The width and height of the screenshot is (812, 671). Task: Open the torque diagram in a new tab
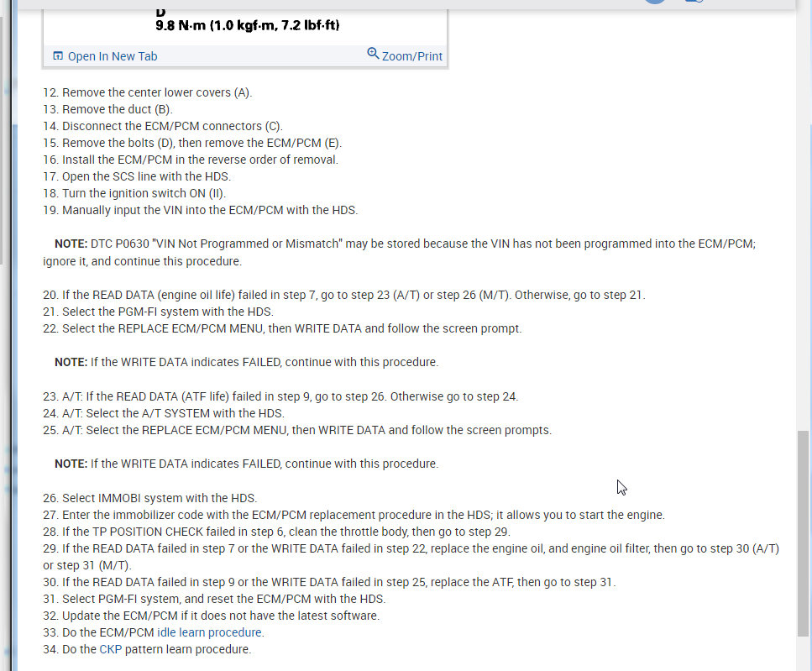(113, 56)
